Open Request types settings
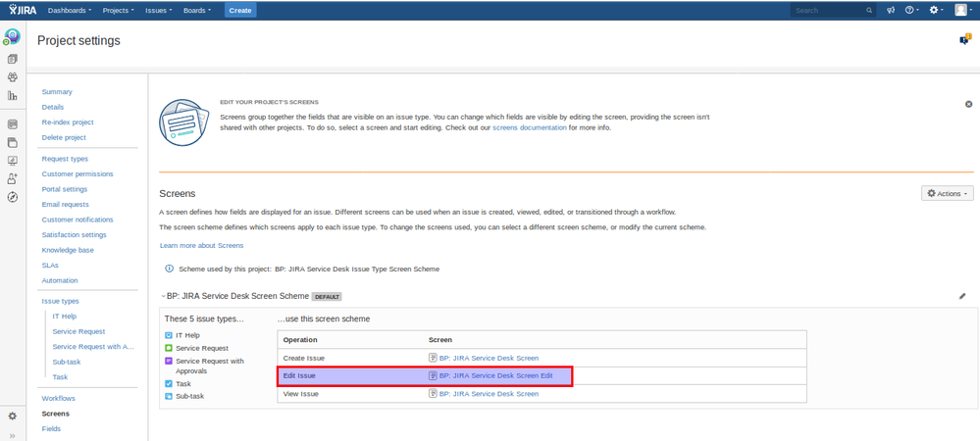The image size is (980, 441). point(65,159)
